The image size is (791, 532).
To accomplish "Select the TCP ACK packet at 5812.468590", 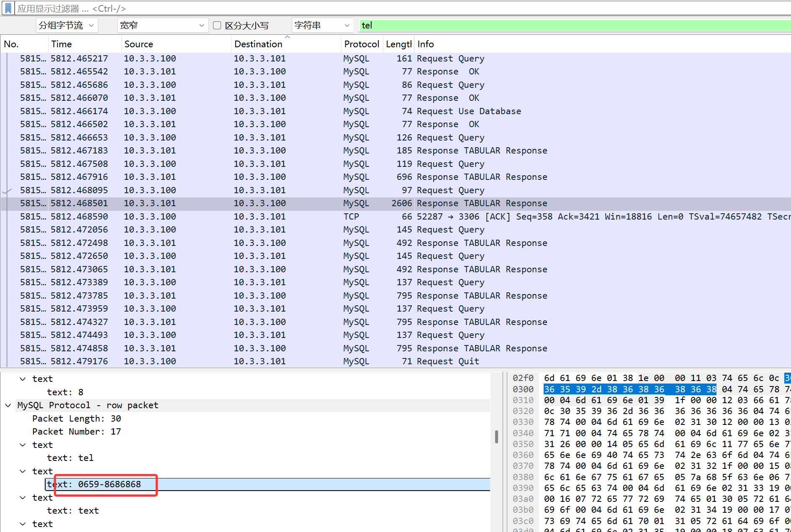I will pyautogui.click(x=395, y=217).
